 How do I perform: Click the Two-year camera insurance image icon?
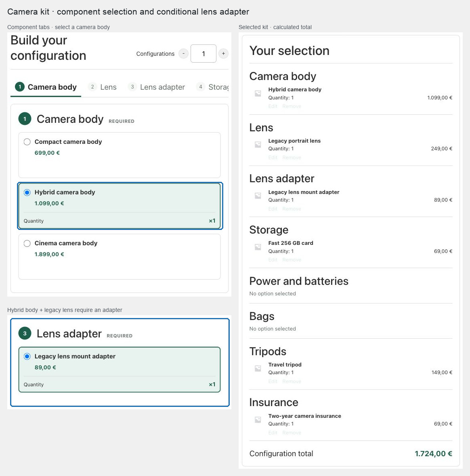click(x=258, y=420)
